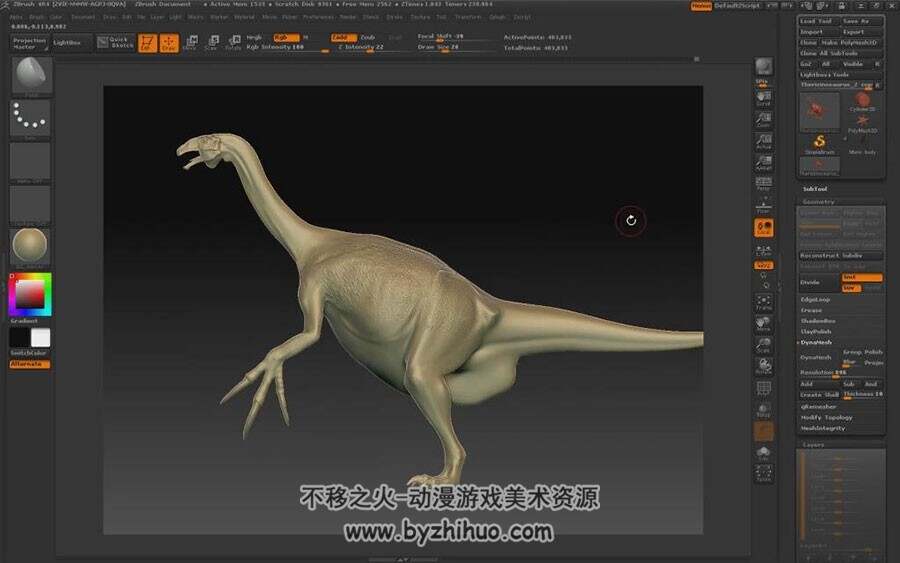The width and height of the screenshot is (900, 563).
Task: Select the Mere_body tool thumbnail
Action: pyautogui.click(x=862, y=145)
